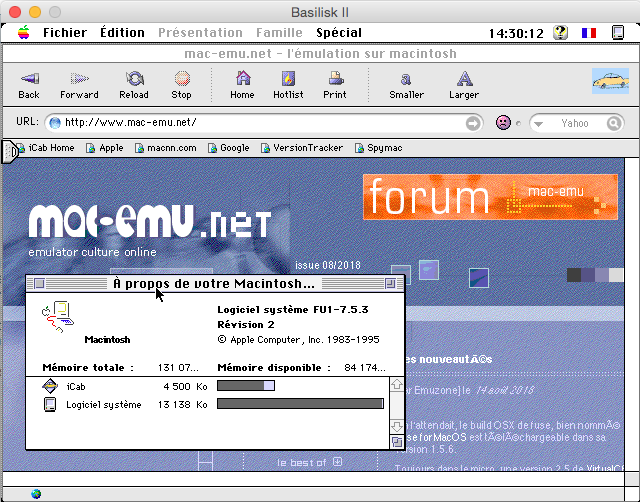Click the Famille menu

(x=279, y=33)
